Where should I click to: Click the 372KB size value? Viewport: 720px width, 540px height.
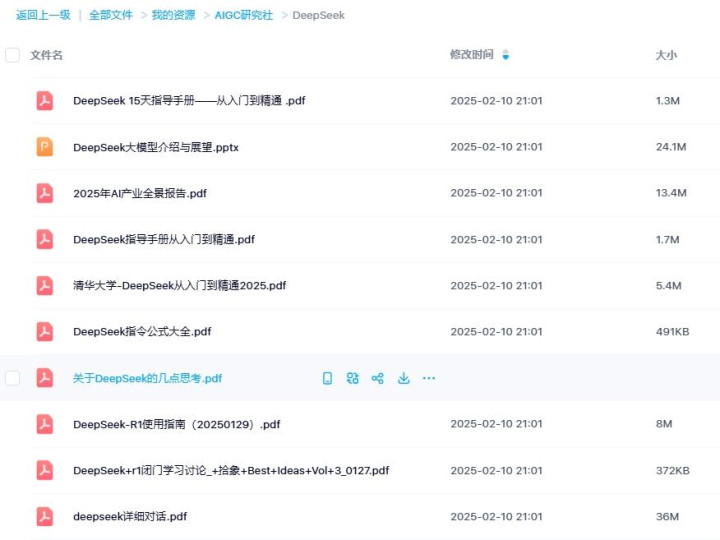point(673,470)
